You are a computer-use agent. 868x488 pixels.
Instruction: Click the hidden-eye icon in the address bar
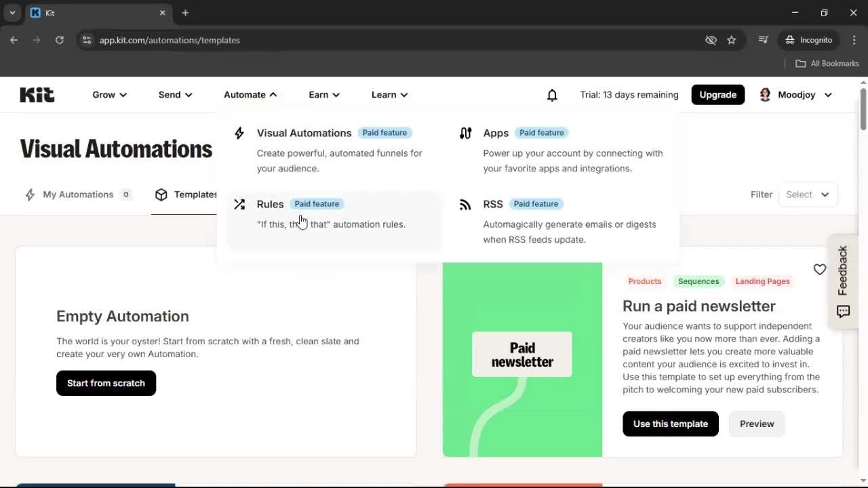point(711,40)
